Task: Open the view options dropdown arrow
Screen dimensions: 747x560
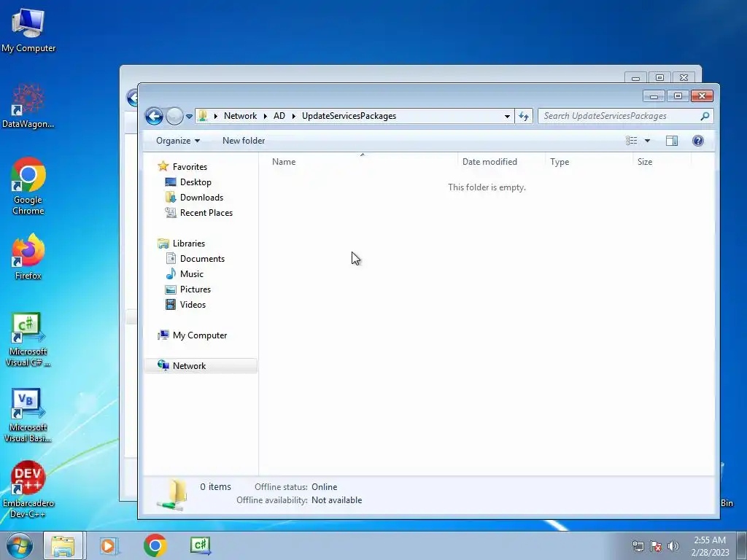Action: click(647, 141)
